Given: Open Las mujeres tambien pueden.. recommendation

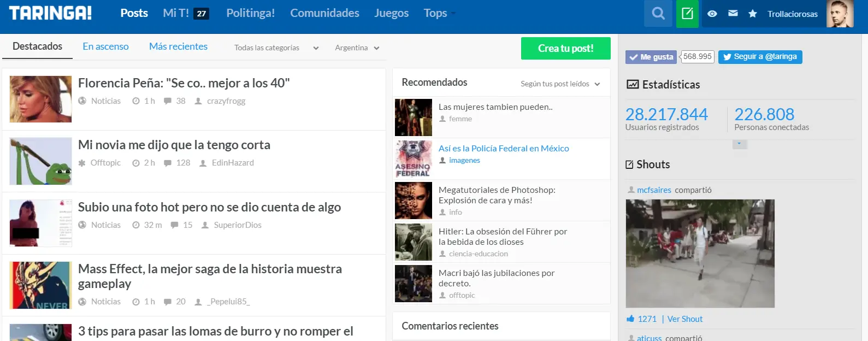Looking at the screenshot, I should 495,107.
